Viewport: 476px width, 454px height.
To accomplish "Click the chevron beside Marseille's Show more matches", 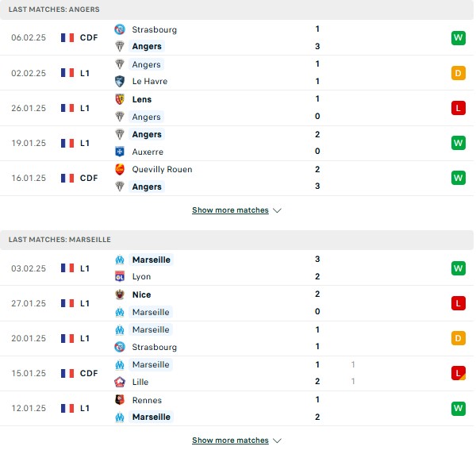I will point(277,441).
